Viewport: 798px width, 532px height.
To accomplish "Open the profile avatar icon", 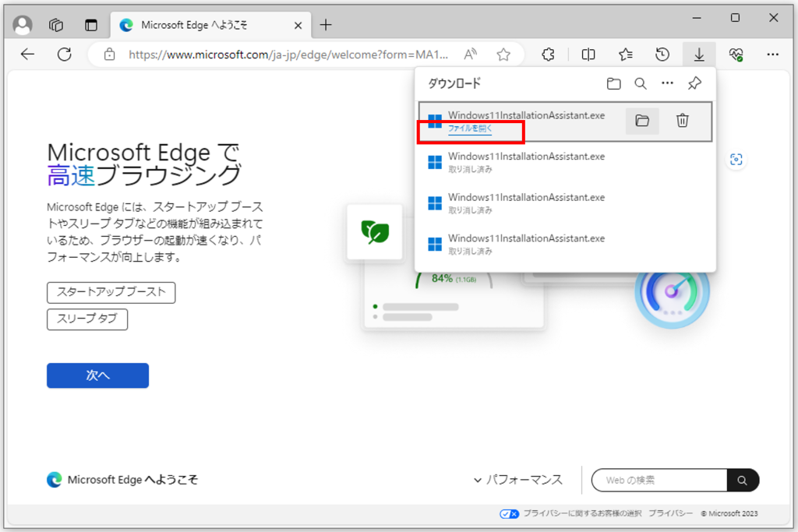I will (23, 24).
